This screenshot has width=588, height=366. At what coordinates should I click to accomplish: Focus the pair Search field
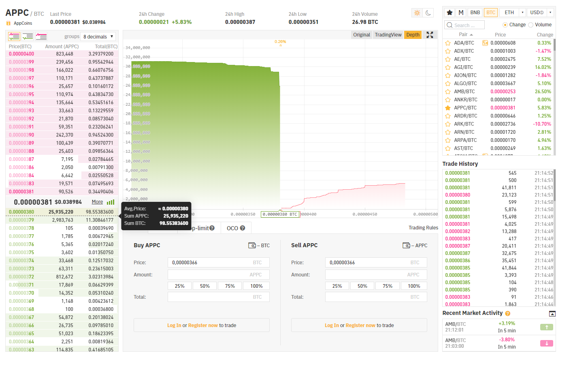(x=464, y=25)
